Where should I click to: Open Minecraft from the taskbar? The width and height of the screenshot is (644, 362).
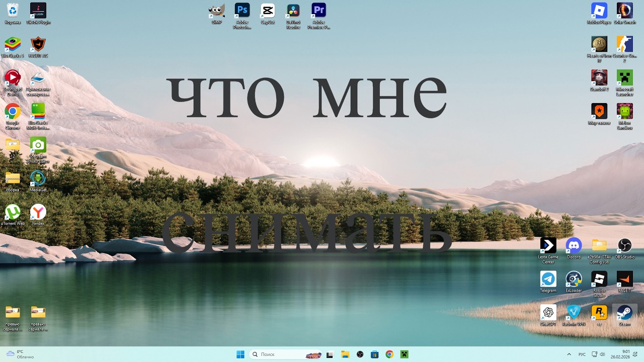coord(404,354)
